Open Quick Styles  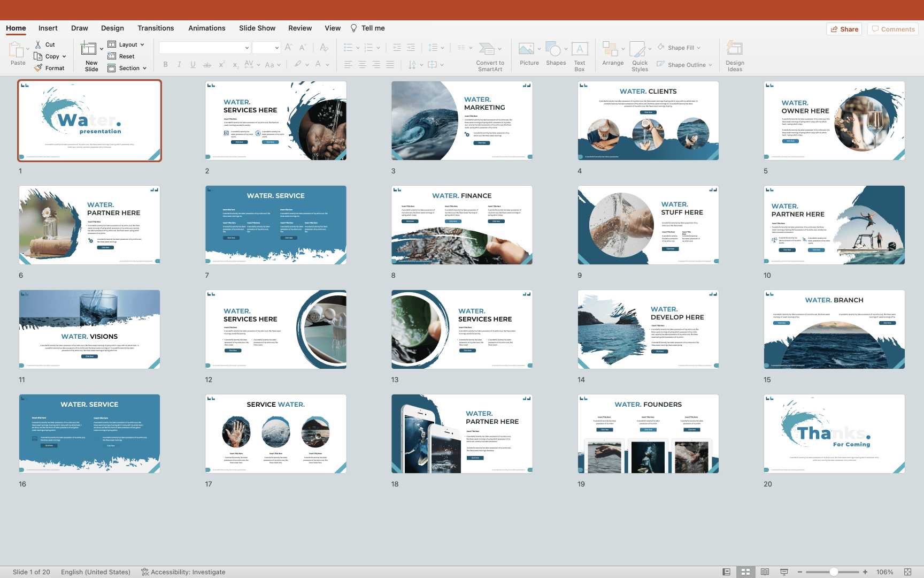pyautogui.click(x=638, y=50)
